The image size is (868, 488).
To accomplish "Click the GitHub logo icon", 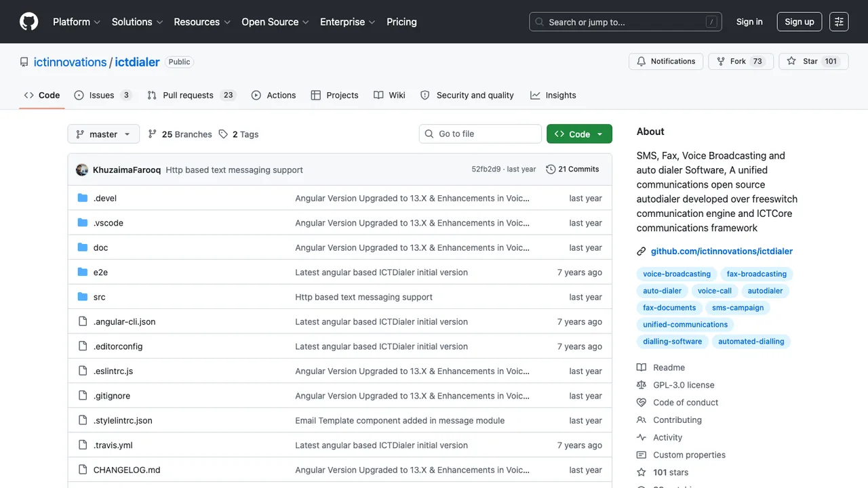I will [x=29, y=22].
